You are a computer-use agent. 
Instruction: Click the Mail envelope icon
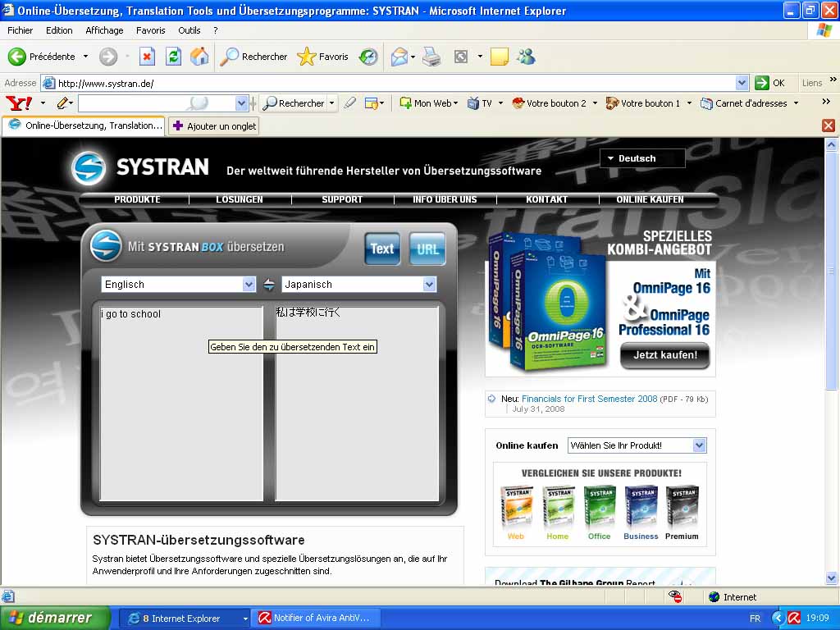pyautogui.click(x=399, y=57)
